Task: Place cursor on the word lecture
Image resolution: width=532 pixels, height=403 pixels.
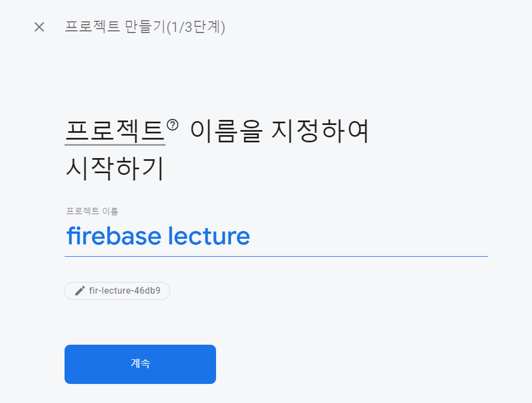Action: pyautogui.click(x=209, y=237)
